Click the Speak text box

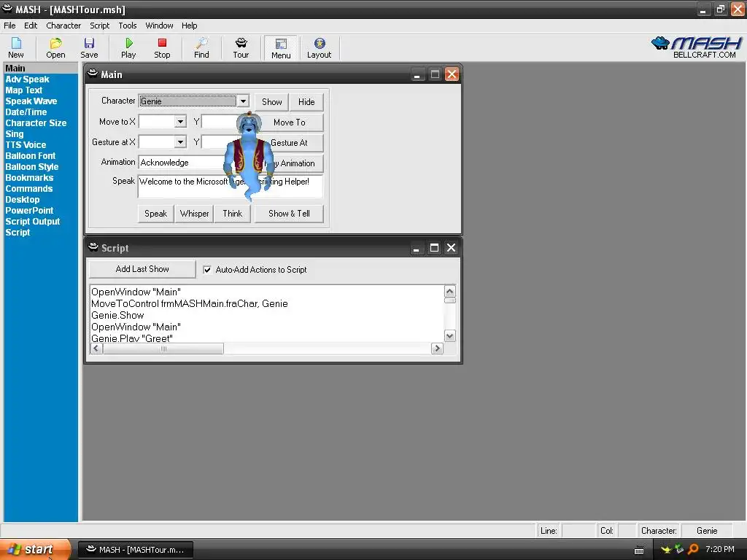[x=231, y=186]
